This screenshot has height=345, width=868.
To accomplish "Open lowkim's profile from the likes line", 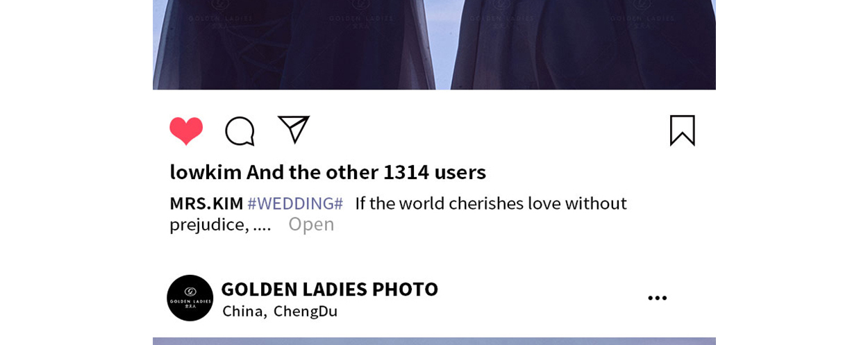I will click(206, 171).
